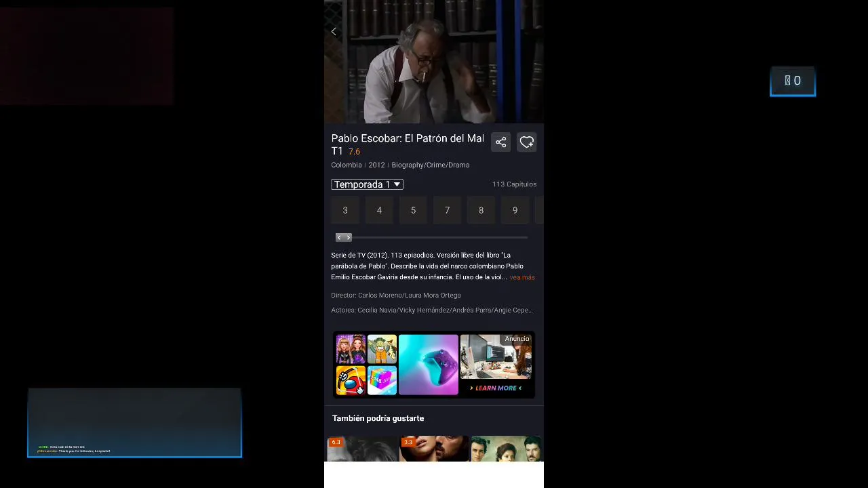Select episode 9

pos(515,210)
